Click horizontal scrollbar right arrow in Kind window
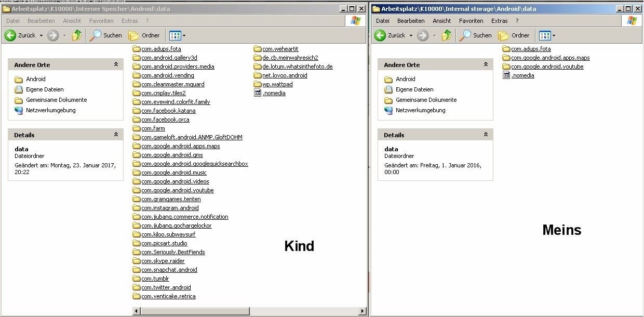The height and width of the screenshot is (317, 644). click(x=362, y=311)
